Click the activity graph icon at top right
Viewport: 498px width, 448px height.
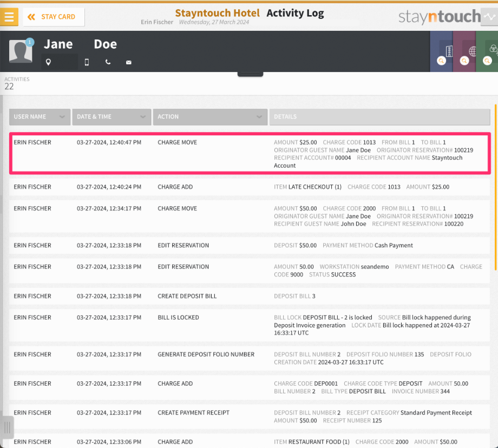(x=489, y=17)
